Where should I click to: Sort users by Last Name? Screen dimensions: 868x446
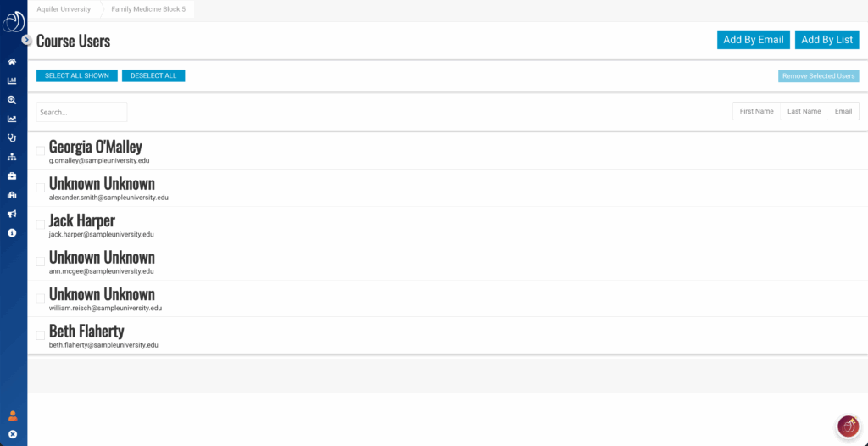804,111
